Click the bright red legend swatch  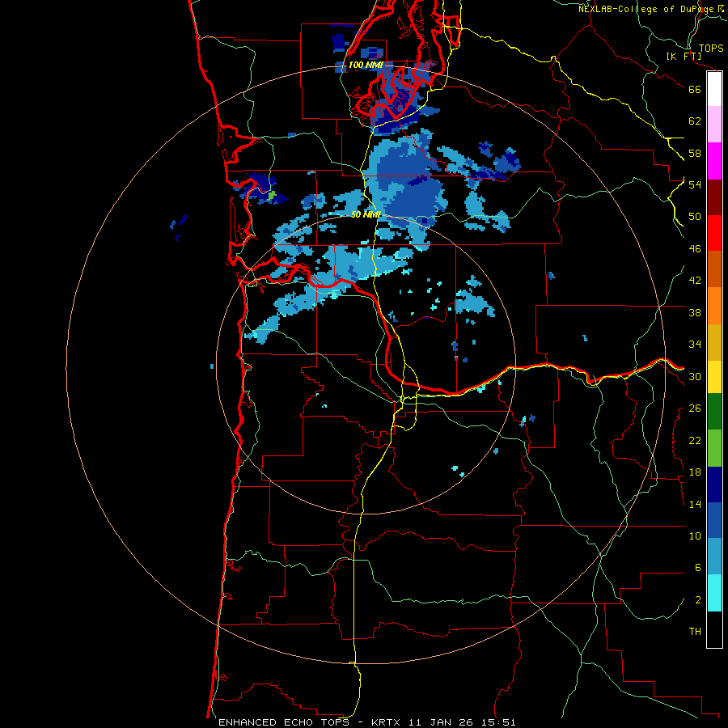(714, 233)
